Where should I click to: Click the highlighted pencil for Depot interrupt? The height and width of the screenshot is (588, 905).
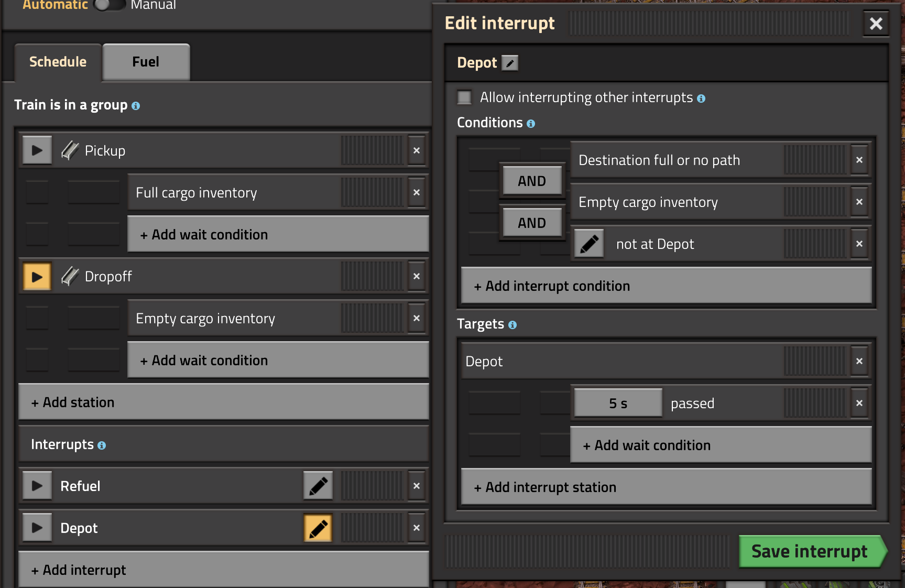click(318, 528)
